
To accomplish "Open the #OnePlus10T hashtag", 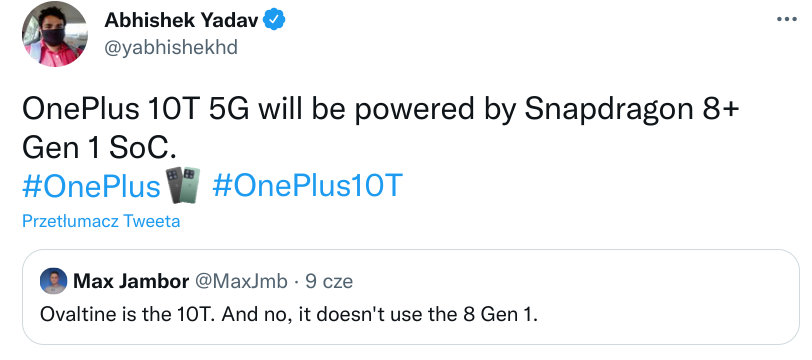I will [x=307, y=185].
